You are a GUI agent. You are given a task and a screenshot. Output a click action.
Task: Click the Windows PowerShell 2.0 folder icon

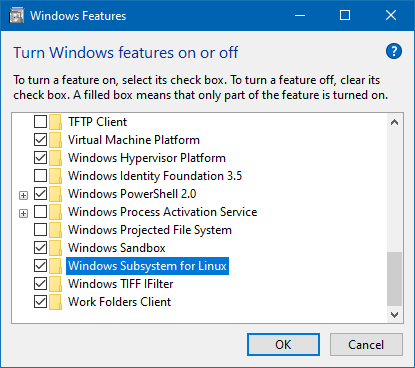pyautogui.click(x=55, y=194)
